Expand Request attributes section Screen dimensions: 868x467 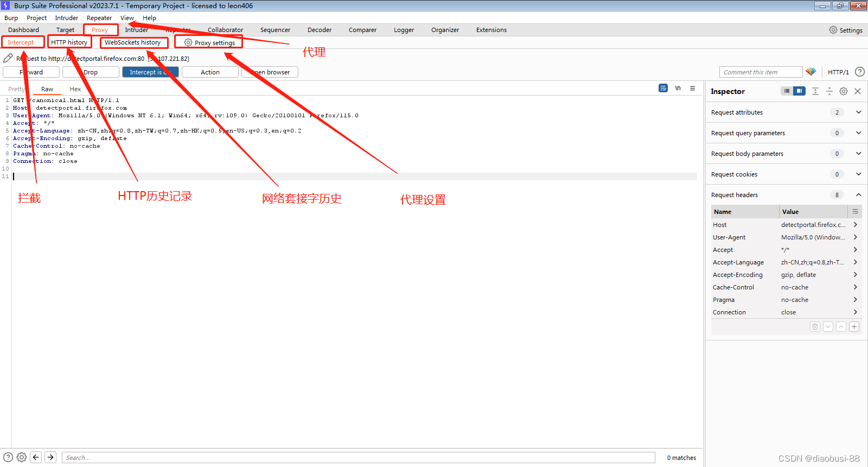[x=858, y=112]
